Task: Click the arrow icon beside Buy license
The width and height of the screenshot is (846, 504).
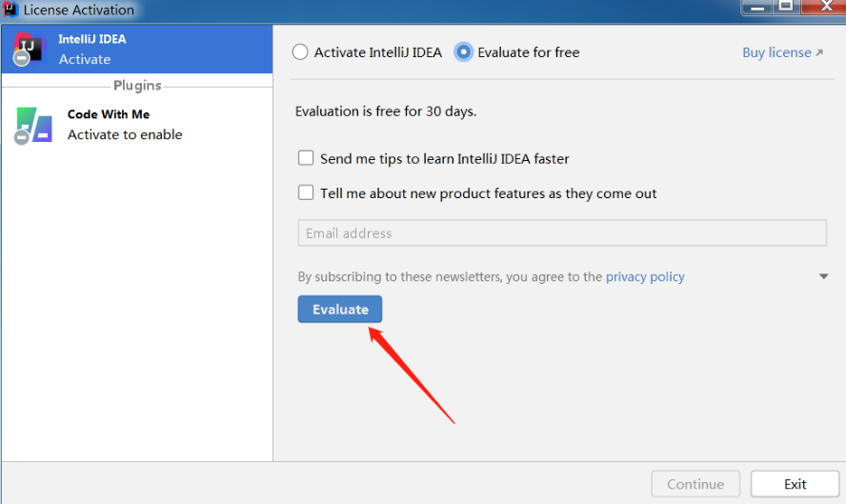Action: (819, 52)
